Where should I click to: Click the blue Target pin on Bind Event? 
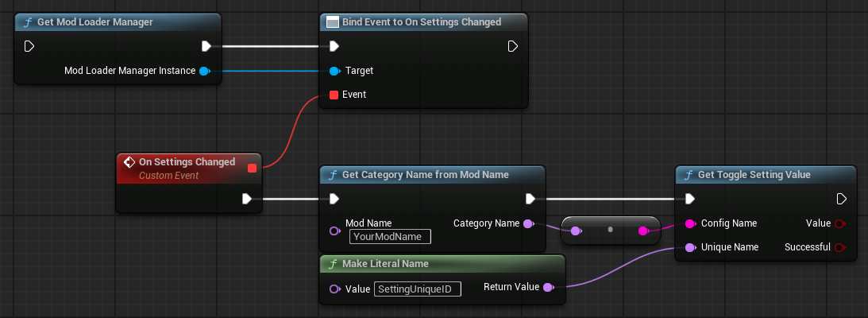[x=334, y=71]
